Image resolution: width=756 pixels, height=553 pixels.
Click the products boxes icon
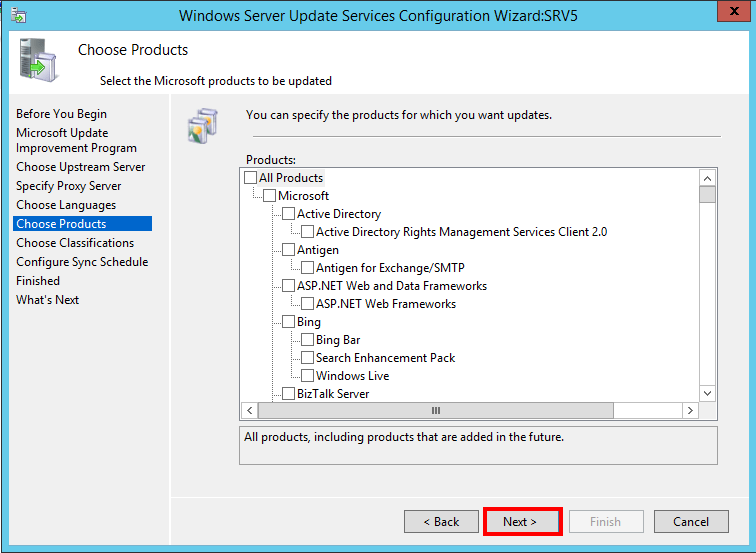pos(203,126)
